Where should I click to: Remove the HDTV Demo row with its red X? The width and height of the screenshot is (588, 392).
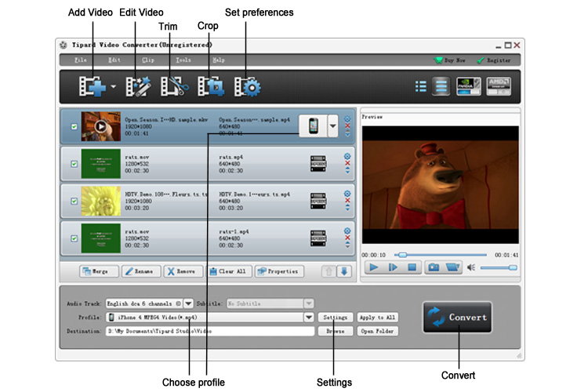point(347,201)
